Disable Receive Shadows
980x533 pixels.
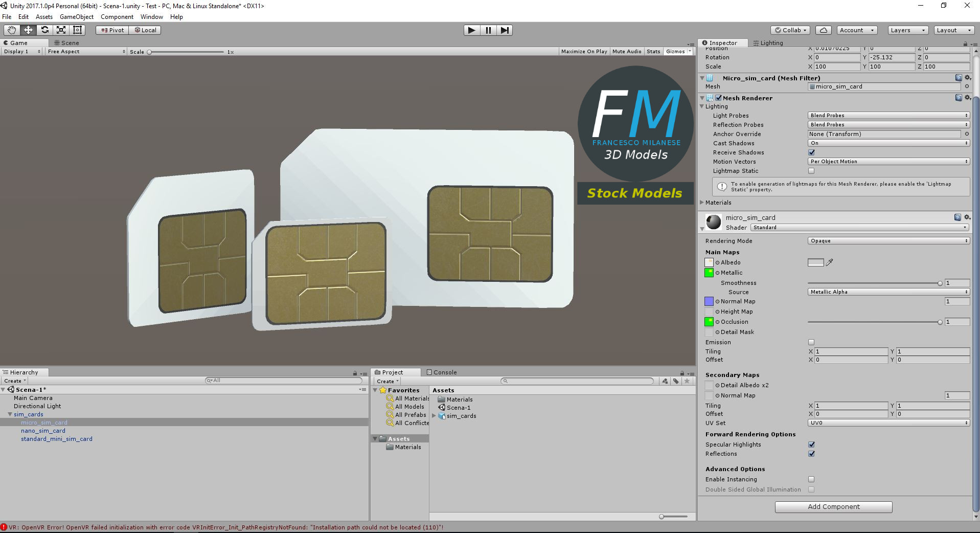(x=811, y=152)
